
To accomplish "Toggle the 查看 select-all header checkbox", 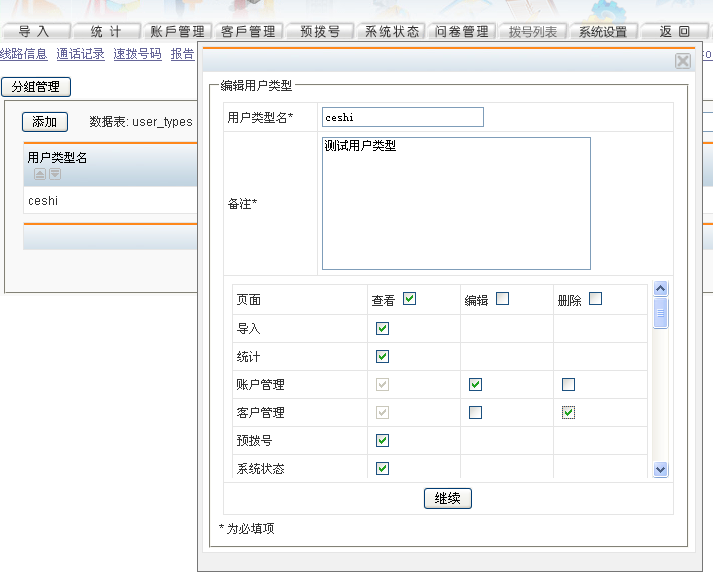I will (x=409, y=298).
